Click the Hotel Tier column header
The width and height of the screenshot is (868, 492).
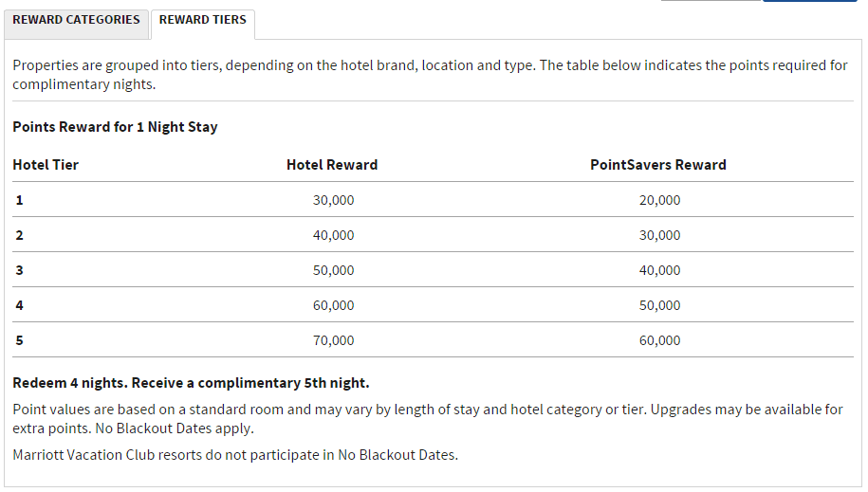click(x=46, y=165)
